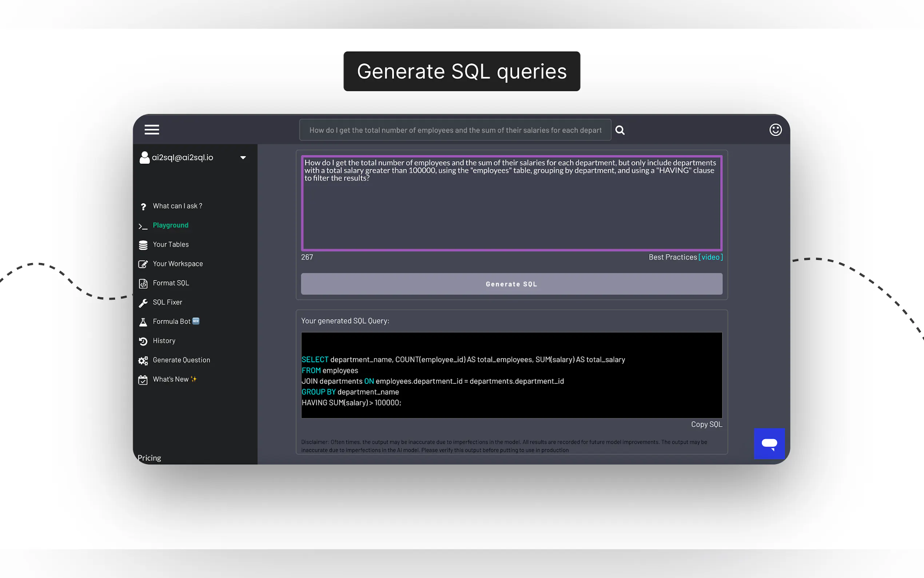Open the hamburger menu icon

pyautogui.click(x=152, y=130)
